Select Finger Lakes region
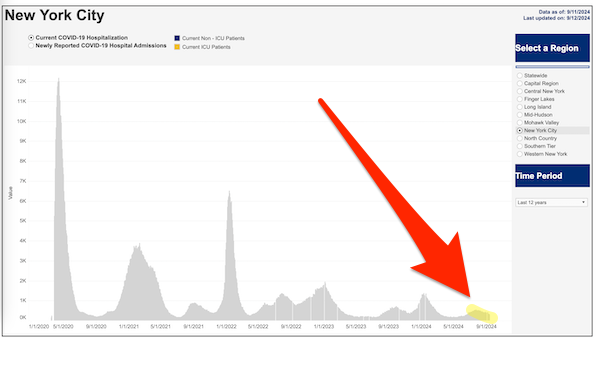The height and width of the screenshot is (380, 600). coord(520,99)
